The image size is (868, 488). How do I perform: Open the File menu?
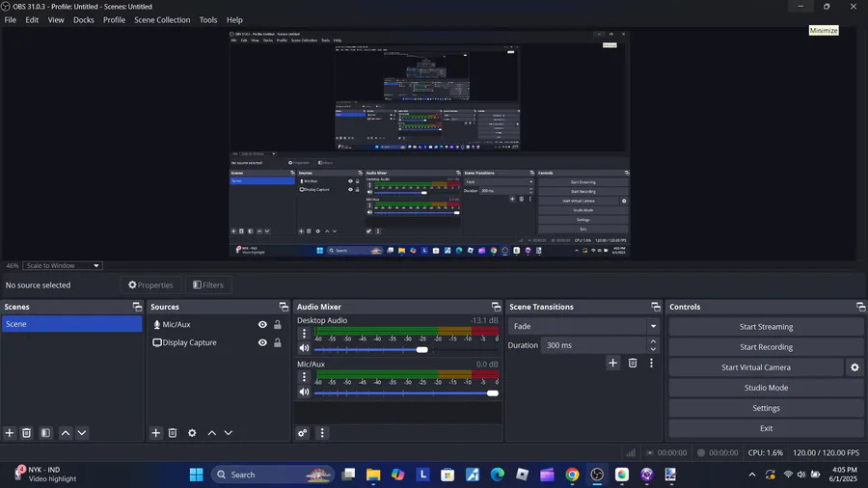10,20
